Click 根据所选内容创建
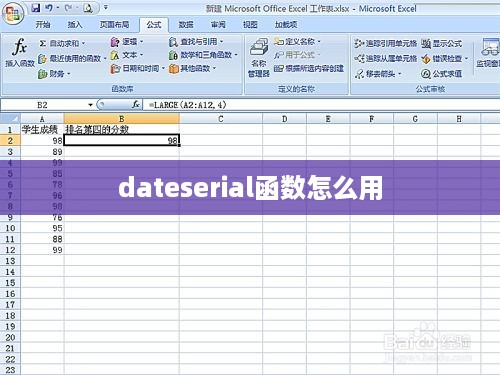Viewport: 500px width, 375px height. (x=309, y=69)
